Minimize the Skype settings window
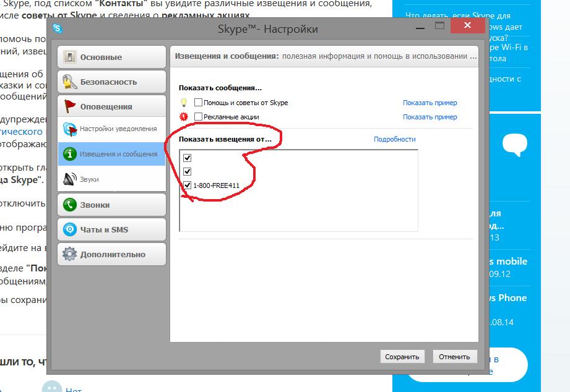This screenshot has width=570, height=392. click(x=420, y=27)
